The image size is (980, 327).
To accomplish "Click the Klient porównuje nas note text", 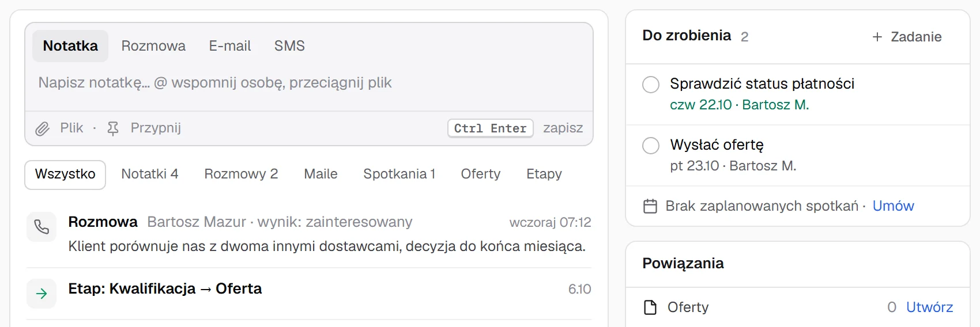I will click(327, 247).
